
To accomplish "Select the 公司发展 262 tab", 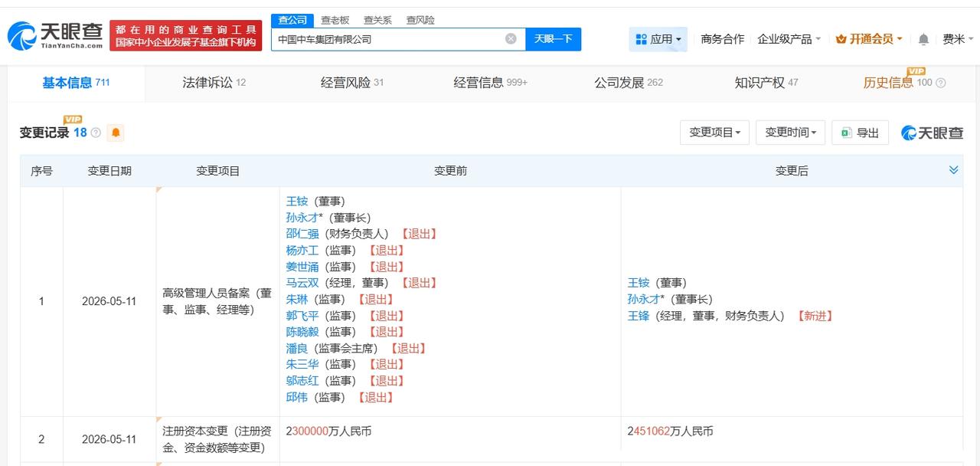I will (629, 83).
